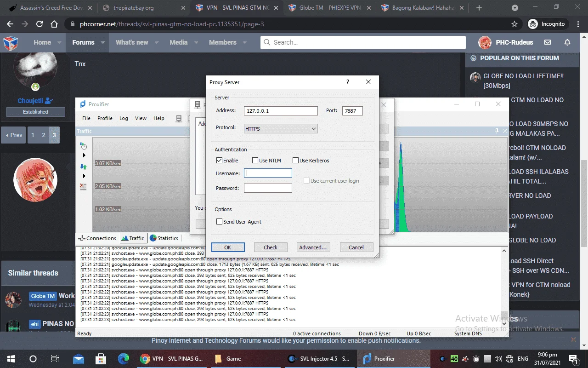Click the Password input field

click(x=268, y=188)
